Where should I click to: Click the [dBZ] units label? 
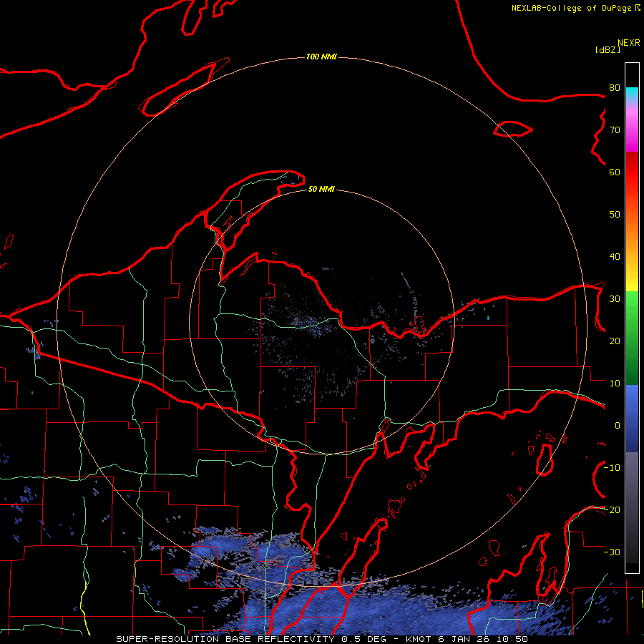tap(608, 49)
